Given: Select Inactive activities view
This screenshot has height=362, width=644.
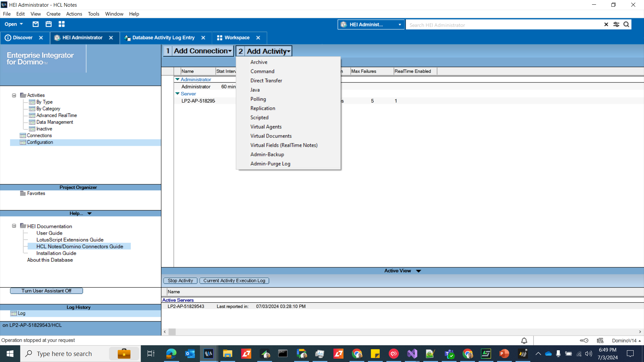Looking at the screenshot, I should (44, 129).
